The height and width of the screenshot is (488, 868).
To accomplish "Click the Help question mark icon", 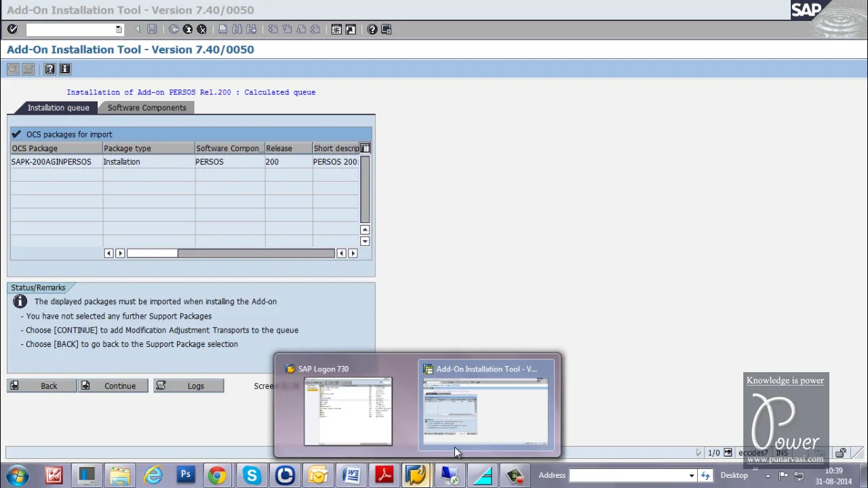I will coord(372,29).
